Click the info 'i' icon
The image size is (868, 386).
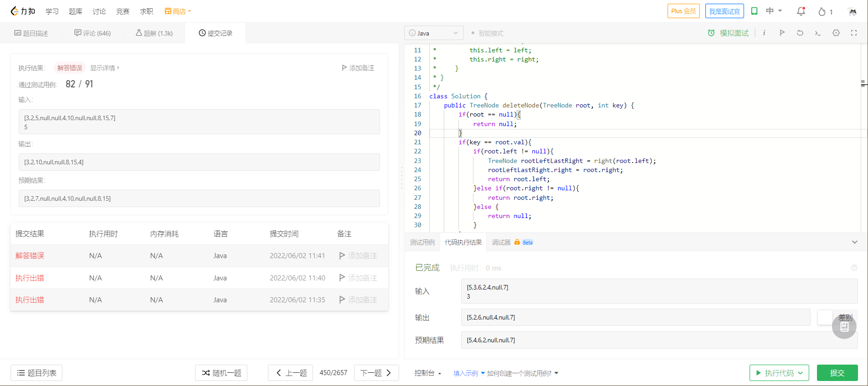coord(764,33)
